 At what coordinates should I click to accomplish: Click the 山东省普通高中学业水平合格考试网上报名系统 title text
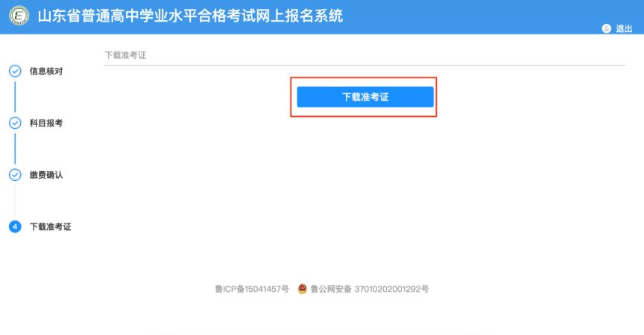[190, 16]
